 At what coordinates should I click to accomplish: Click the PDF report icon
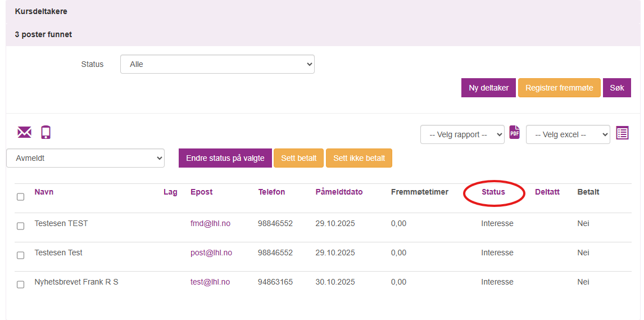click(x=514, y=133)
